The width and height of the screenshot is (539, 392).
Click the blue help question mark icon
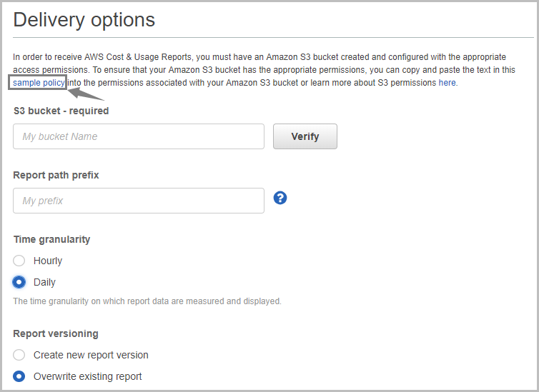pos(280,198)
